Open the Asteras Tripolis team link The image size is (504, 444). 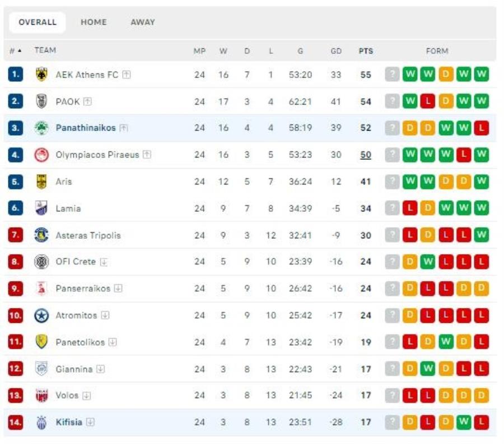point(88,235)
